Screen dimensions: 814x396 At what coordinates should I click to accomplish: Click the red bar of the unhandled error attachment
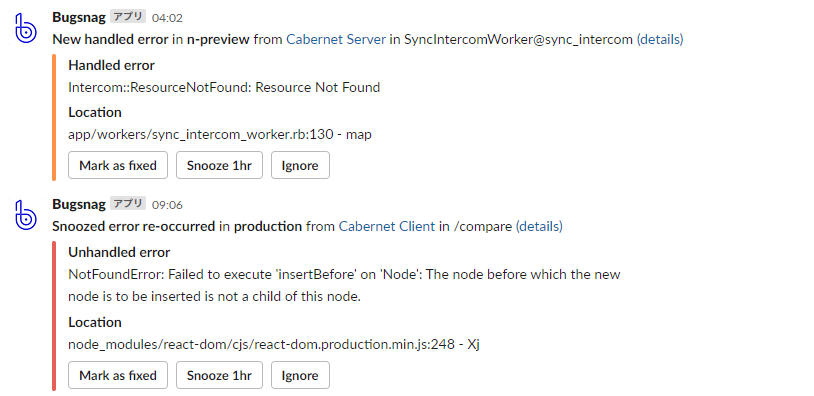54,316
